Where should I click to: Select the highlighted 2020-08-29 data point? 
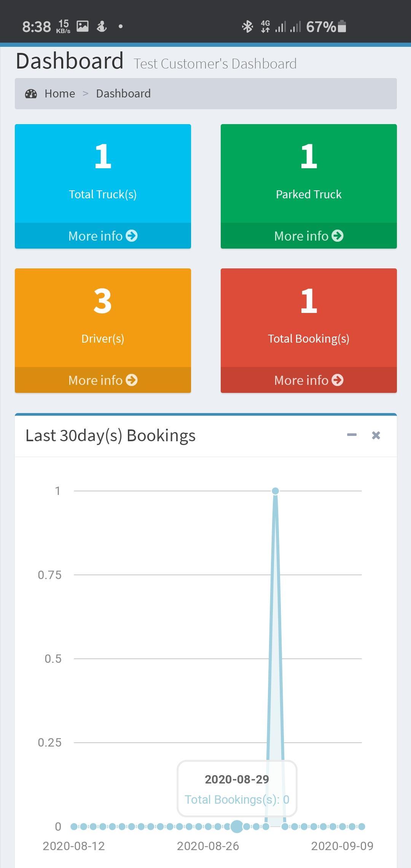pos(237,826)
